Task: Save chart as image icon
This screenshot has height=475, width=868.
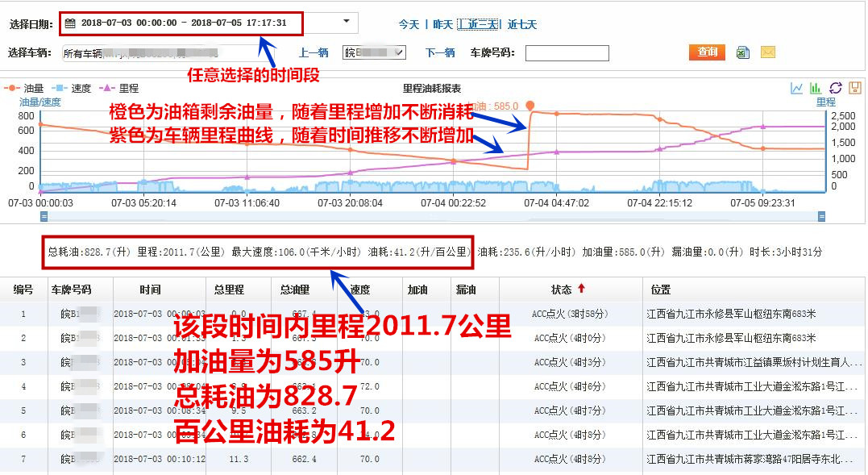Action: [854, 88]
